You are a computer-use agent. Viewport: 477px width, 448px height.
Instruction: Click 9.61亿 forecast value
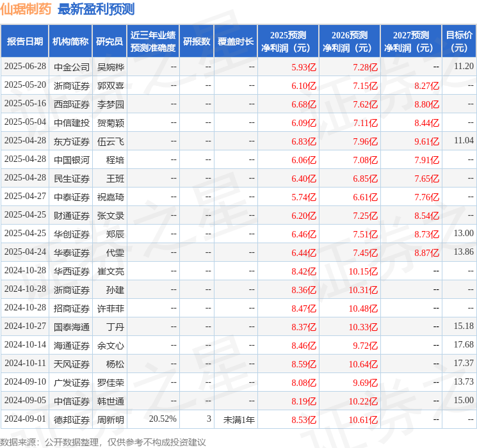(427, 141)
